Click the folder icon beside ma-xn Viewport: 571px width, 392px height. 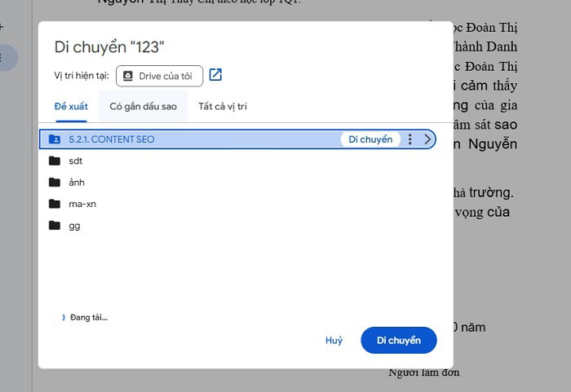[55, 204]
